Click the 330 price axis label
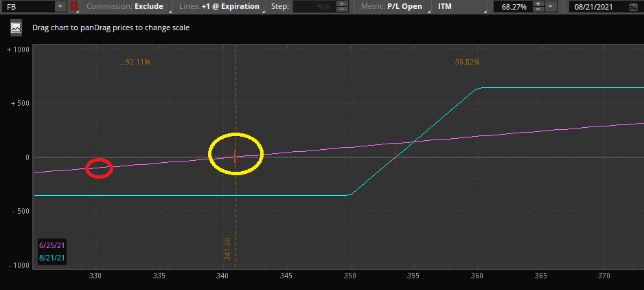644x290 pixels. pos(95,276)
